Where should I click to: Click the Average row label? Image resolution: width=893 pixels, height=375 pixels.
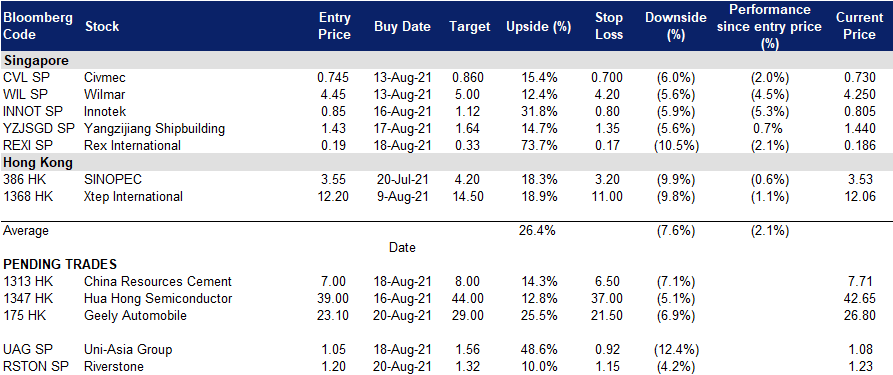click(26, 231)
